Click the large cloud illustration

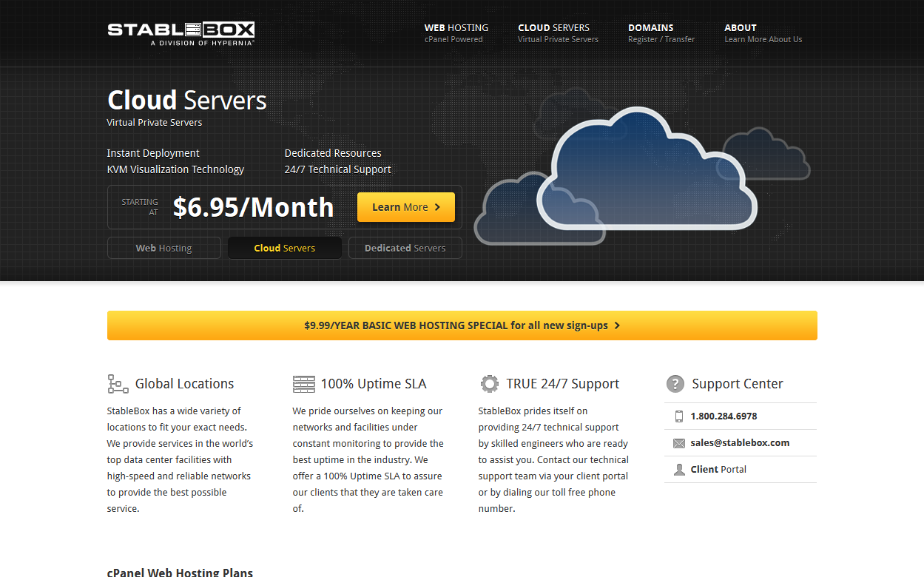[x=647, y=168]
